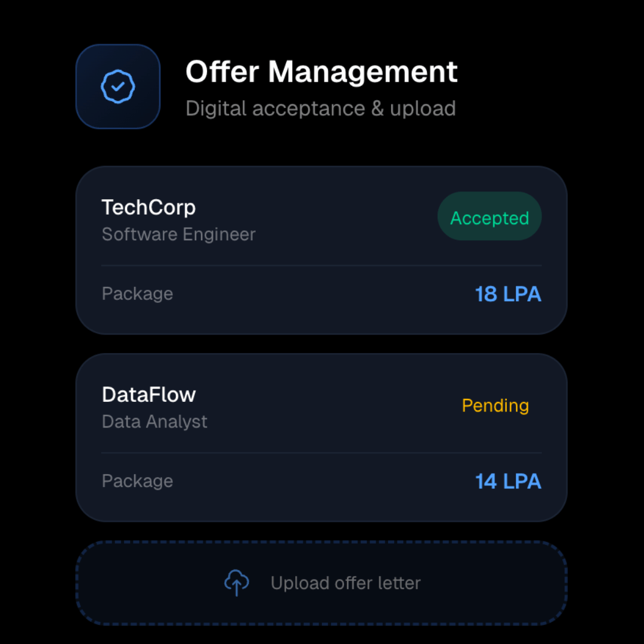Click Digital acceptance & upload subtitle
The image size is (644, 644).
coord(320,109)
